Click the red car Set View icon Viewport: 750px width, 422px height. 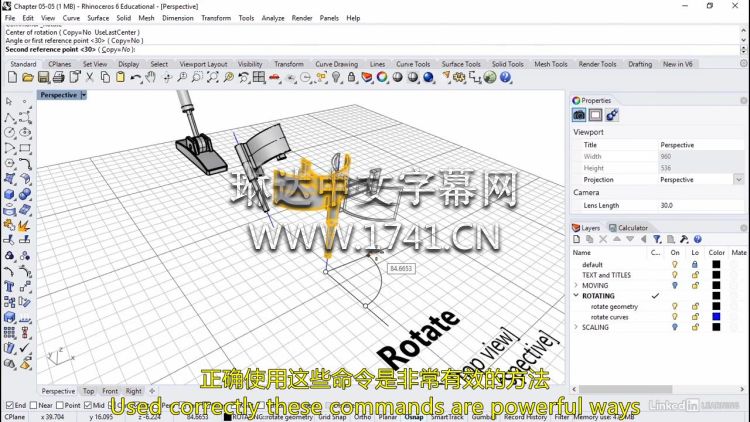(x=275, y=77)
